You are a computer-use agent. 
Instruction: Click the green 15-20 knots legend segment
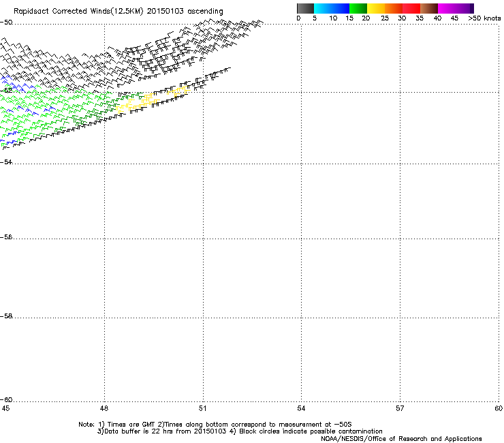[x=358, y=8]
